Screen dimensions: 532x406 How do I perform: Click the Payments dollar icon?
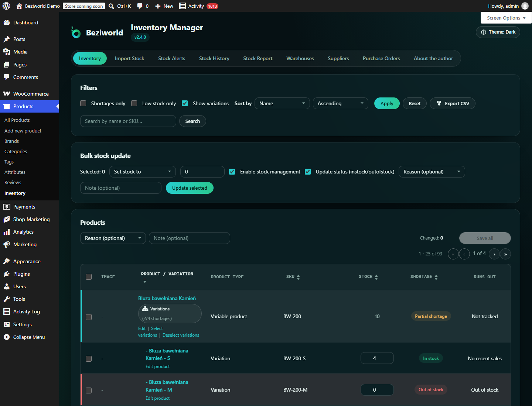[7, 207]
